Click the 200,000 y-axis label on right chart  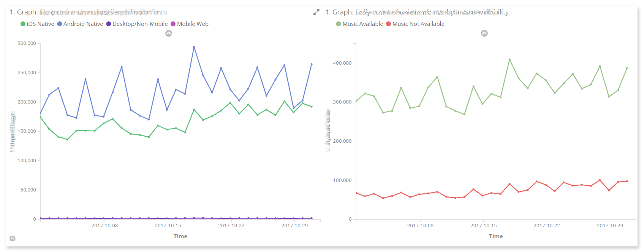pos(342,141)
